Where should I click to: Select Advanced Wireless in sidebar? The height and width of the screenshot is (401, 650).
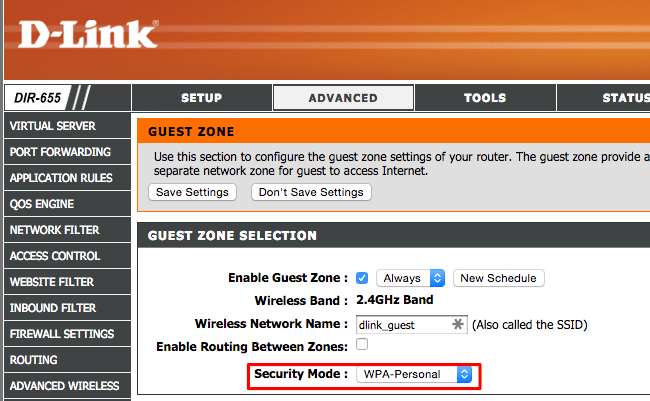pos(64,386)
